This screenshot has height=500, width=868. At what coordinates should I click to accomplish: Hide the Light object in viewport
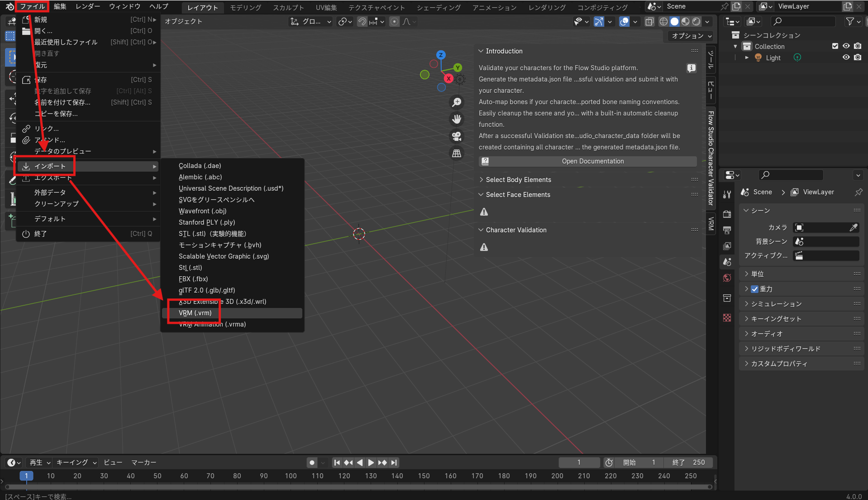pyautogui.click(x=846, y=58)
